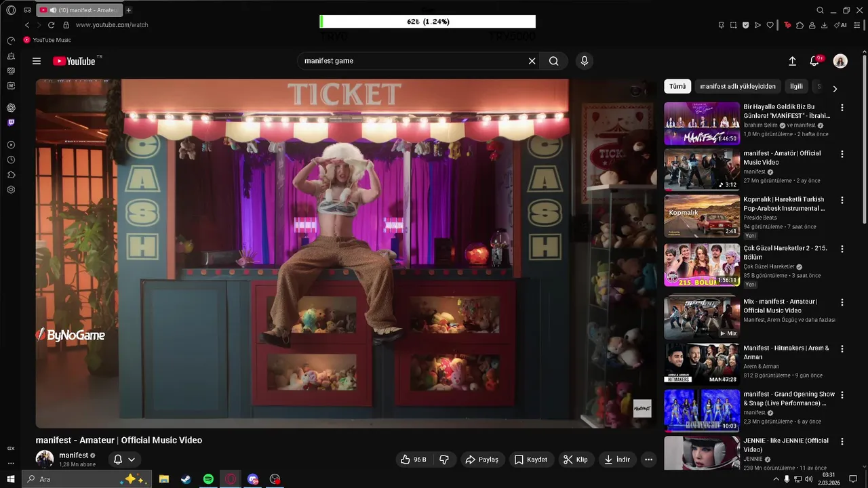Screen dimensions: 868x488
Task: Show more filter chips arrow
Action: coord(835,89)
